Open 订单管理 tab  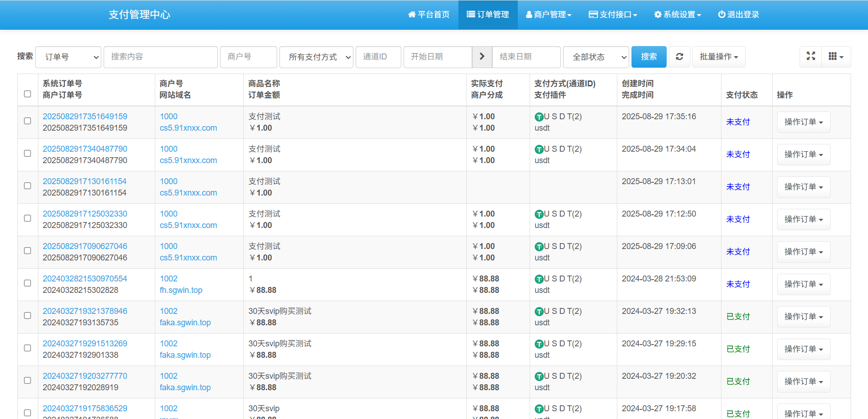click(488, 15)
